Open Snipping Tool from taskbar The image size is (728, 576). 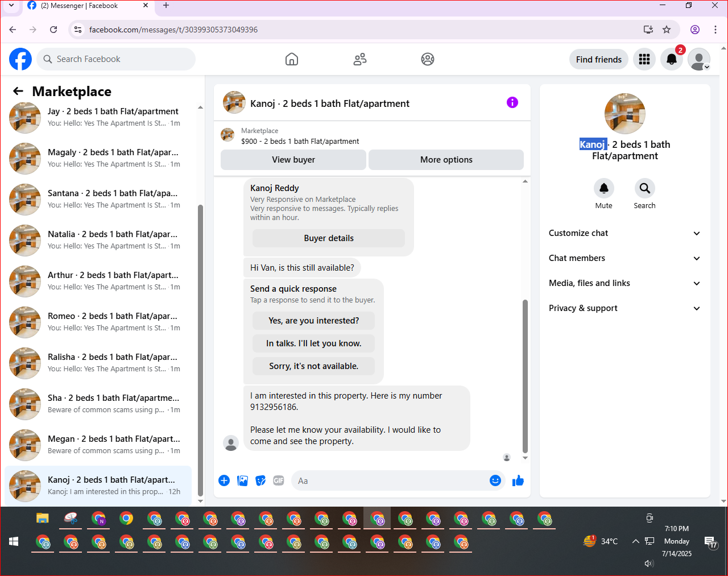coord(71,518)
